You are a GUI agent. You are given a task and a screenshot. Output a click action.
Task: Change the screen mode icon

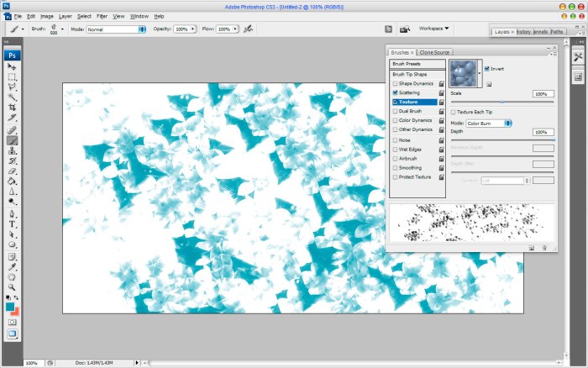click(x=12, y=334)
